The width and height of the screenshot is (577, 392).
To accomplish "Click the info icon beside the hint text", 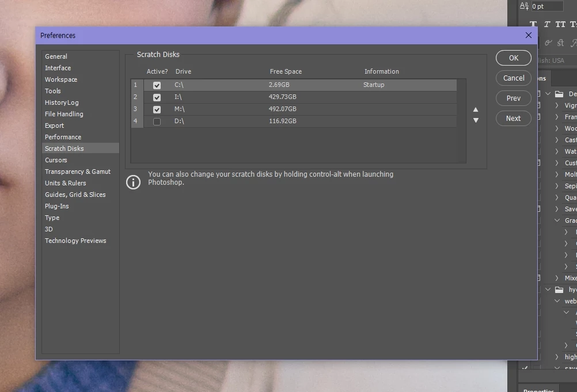I will tap(133, 182).
